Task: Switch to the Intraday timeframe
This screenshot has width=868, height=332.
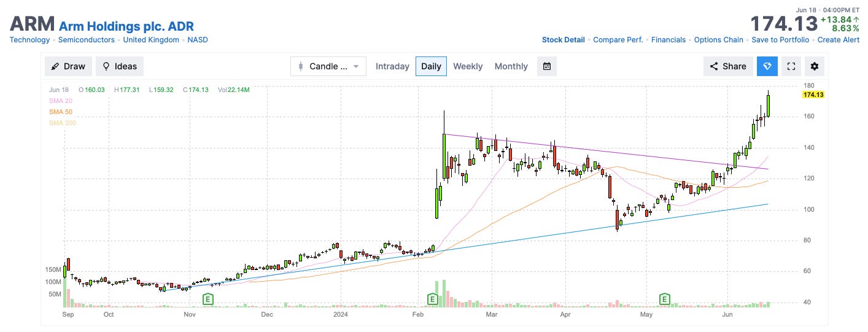Action: click(x=392, y=66)
